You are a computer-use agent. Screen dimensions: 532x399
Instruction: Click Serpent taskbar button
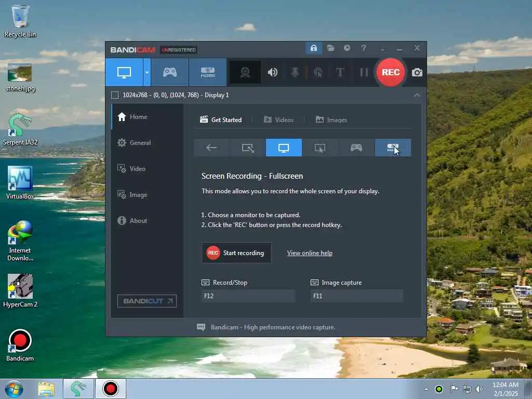[x=78, y=389]
